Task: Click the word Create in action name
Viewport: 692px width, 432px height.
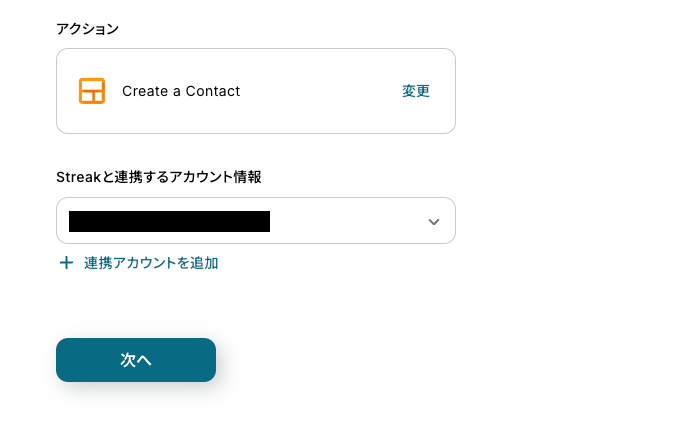Action: pos(145,91)
